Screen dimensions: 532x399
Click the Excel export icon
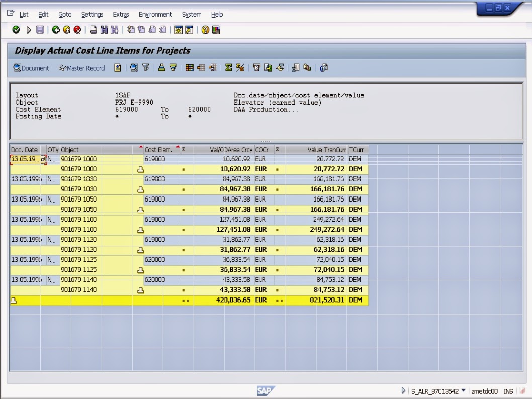tap(295, 68)
